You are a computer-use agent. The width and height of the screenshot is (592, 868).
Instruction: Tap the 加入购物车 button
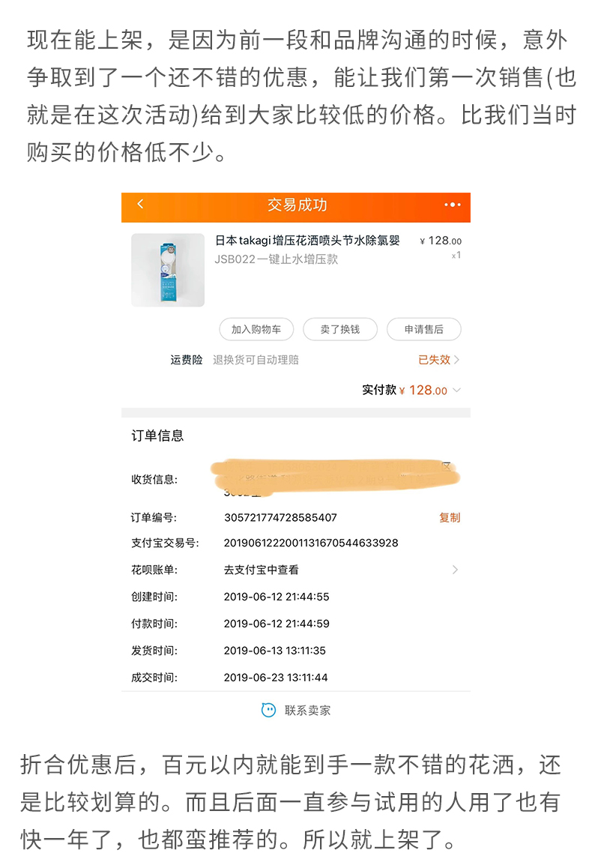click(256, 329)
